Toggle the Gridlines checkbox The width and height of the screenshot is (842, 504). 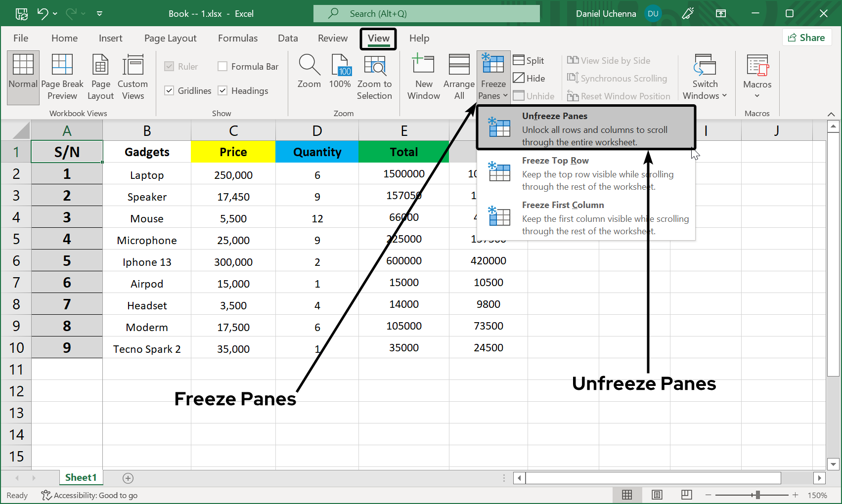170,90
